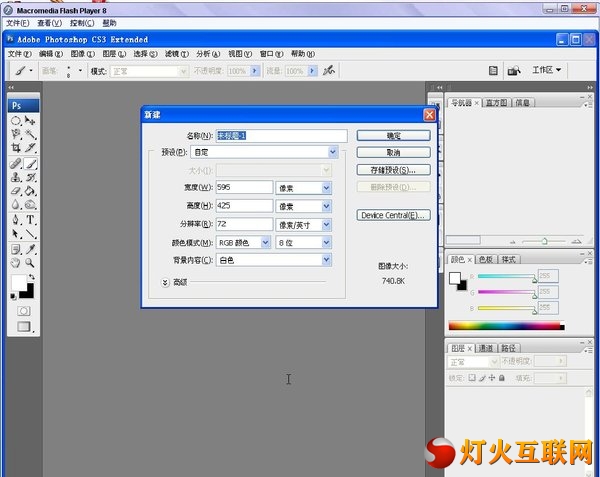
Task: Click the Save Preset button
Action: [393, 170]
